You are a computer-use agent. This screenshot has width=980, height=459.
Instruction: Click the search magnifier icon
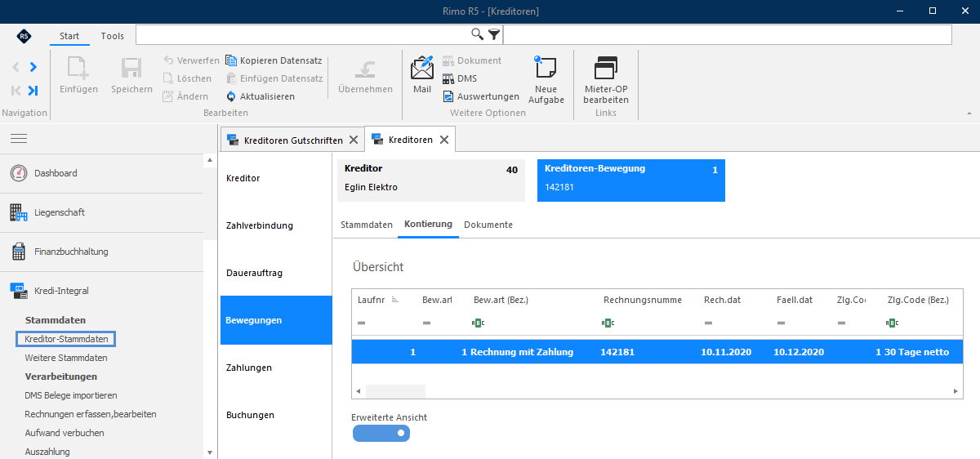coord(478,34)
